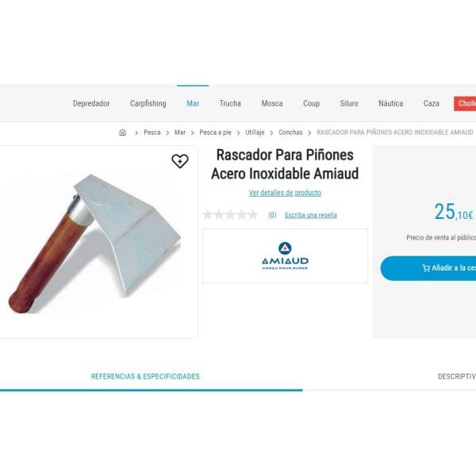This screenshot has height=476, width=476.
Task: Follow 'Ver detalles de producto' link
Action: click(x=285, y=193)
